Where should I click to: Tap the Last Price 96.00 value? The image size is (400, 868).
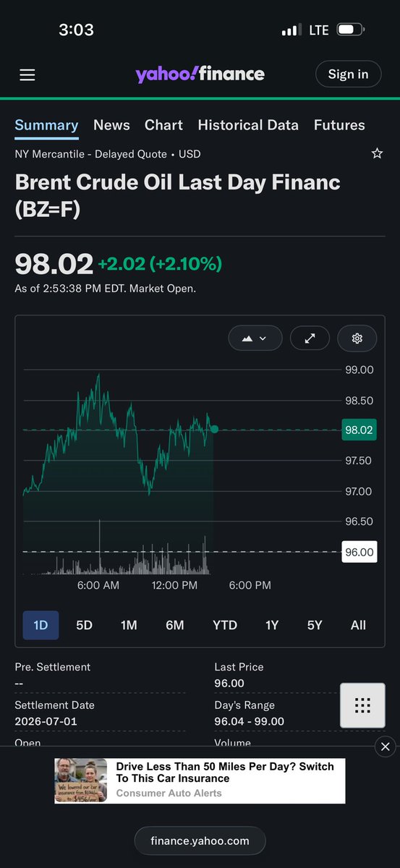pyautogui.click(x=229, y=684)
